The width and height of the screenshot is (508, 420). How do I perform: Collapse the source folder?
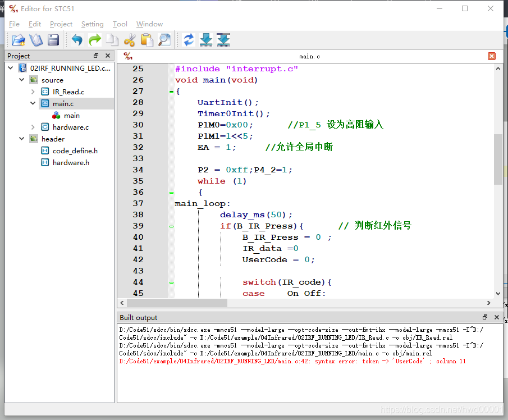(22, 80)
